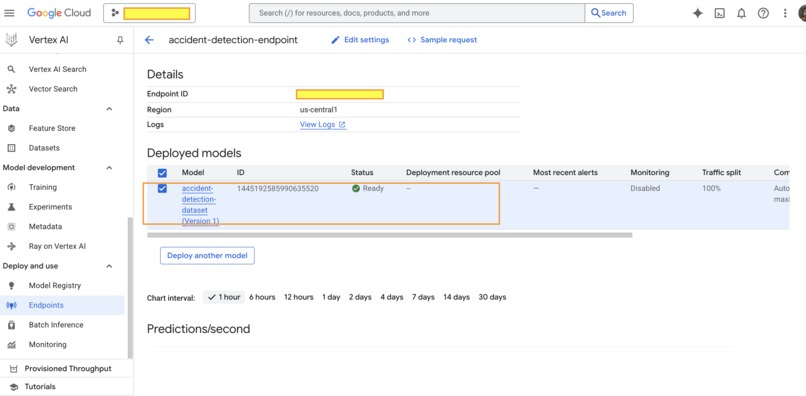The width and height of the screenshot is (806, 396).
Task: Click the Model Registry lightbulb icon
Action: tap(11, 285)
